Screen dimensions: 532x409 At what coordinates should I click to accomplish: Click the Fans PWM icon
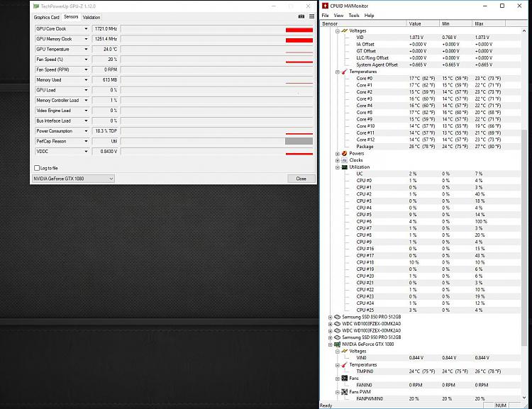[x=344, y=392]
